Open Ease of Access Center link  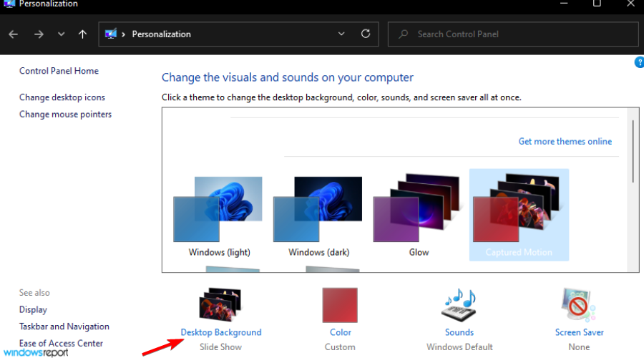(x=61, y=343)
